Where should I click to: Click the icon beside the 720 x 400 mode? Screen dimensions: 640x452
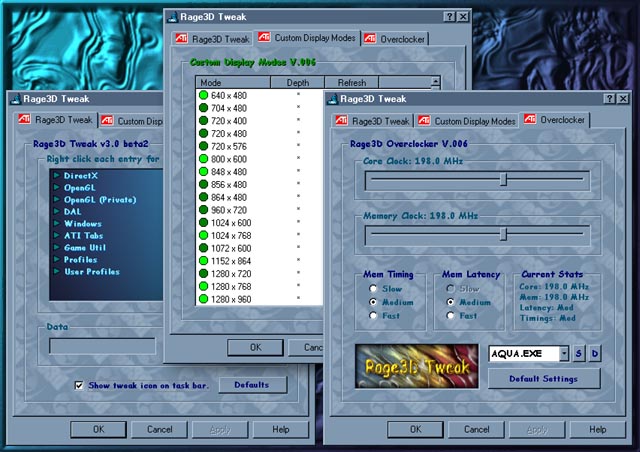(203, 120)
